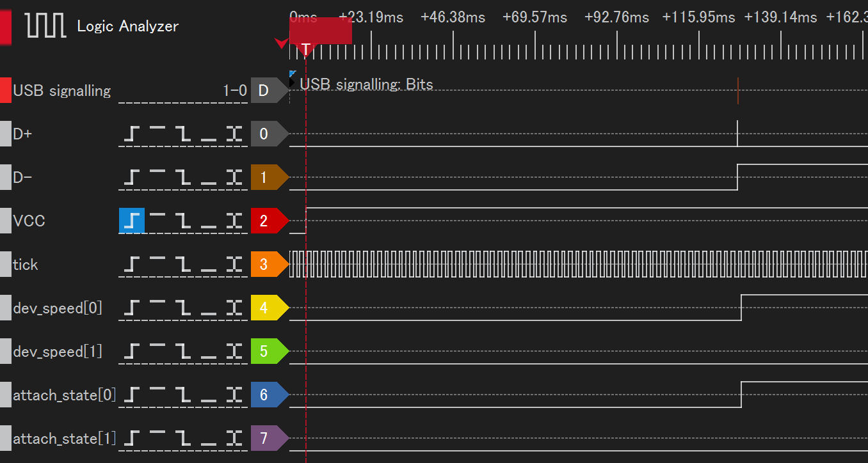Viewport: 868px width, 463px height.
Task: Set rising edge trigger on D−
Action: [x=132, y=177]
